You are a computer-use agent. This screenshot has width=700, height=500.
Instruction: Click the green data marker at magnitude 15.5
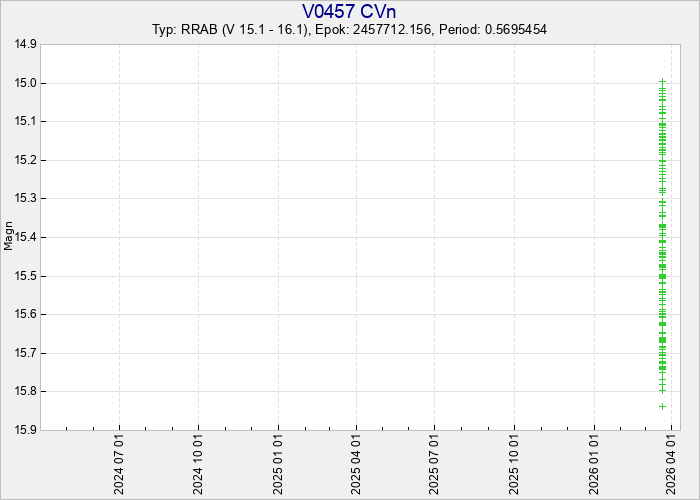point(662,276)
